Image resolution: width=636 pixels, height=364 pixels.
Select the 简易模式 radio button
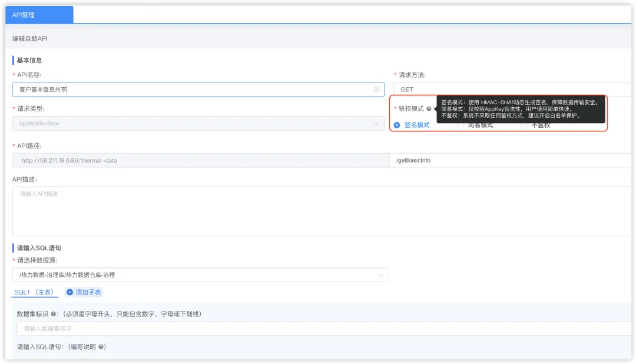(460, 125)
